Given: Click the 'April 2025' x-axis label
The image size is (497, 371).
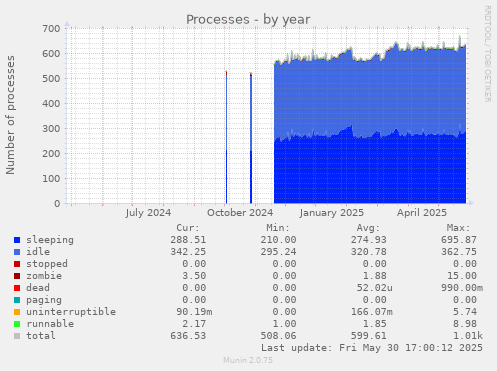Looking at the screenshot, I should coord(422,213).
